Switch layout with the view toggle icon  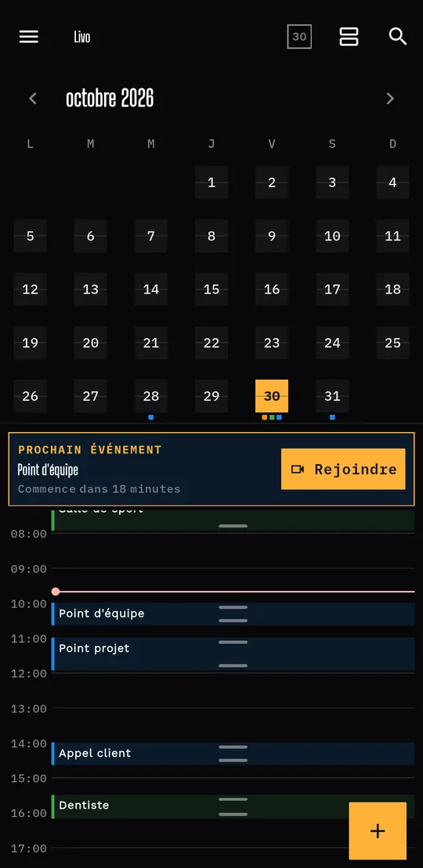(349, 37)
